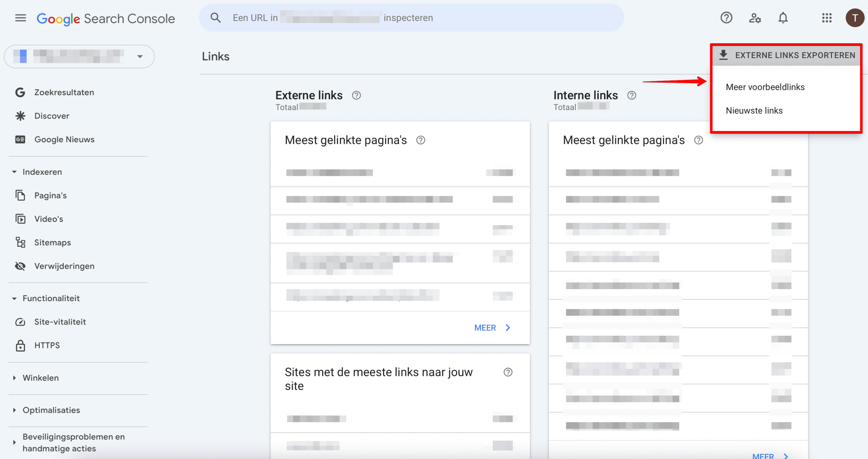Click the Google Nieuws icon
This screenshot has width=868, height=459.
click(x=20, y=140)
